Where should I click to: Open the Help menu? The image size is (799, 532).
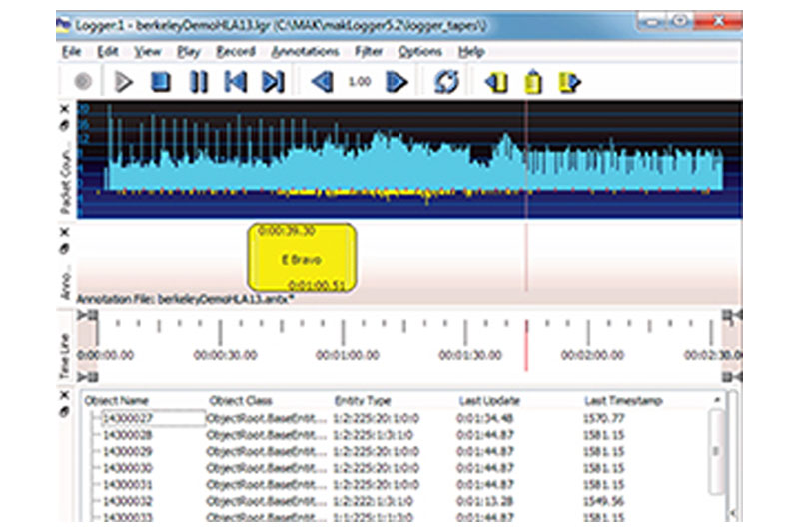coord(471,52)
